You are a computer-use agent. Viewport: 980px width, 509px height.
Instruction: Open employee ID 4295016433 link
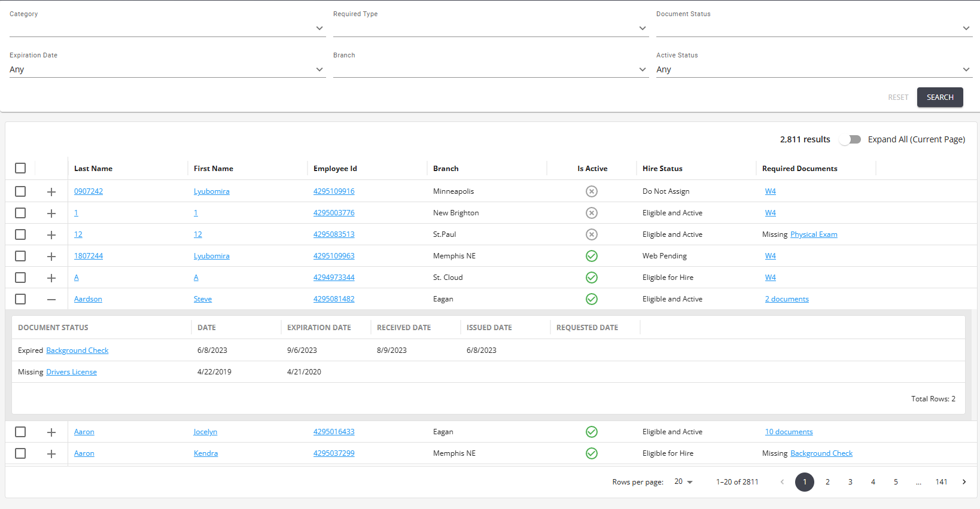[x=334, y=432]
